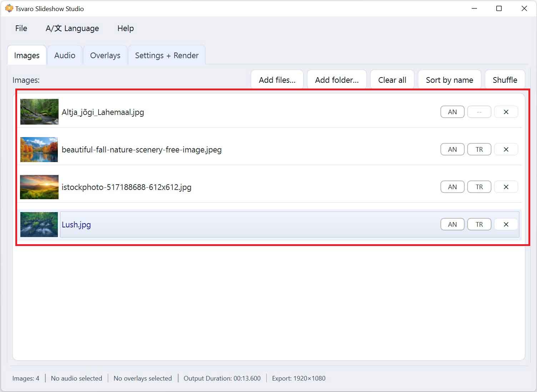This screenshot has height=392, width=537.
Task: Open the Language menu
Action: pos(72,29)
